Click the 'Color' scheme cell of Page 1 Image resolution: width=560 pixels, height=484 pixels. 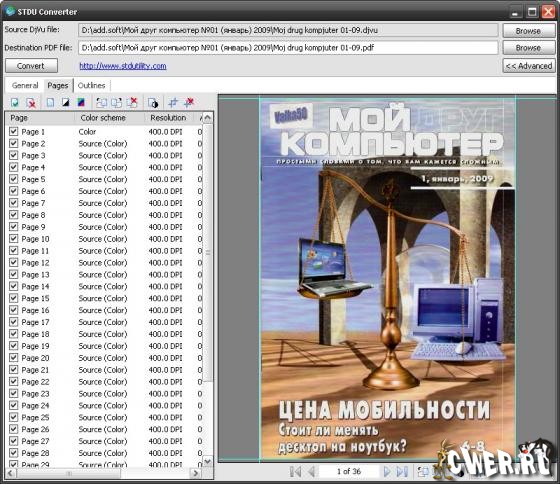pos(87,132)
